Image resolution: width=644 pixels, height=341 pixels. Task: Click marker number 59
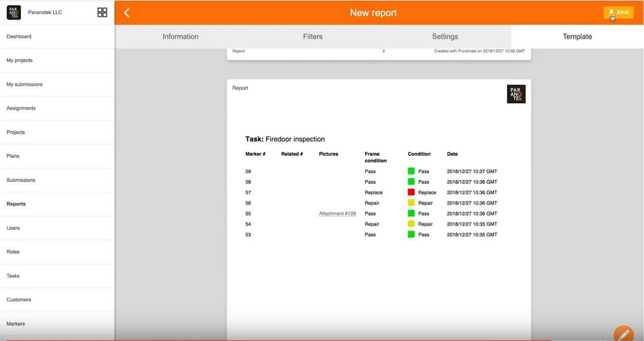(248, 171)
